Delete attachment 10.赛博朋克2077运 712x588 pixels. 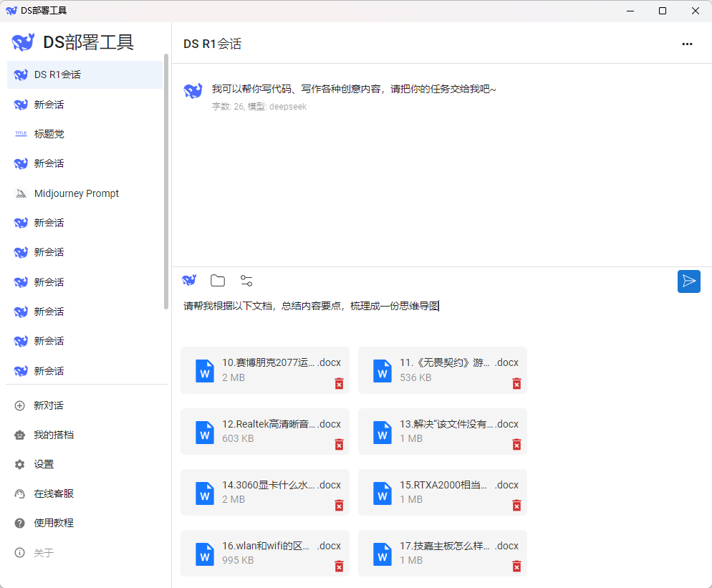pyautogui.click(x=340, y=384)
